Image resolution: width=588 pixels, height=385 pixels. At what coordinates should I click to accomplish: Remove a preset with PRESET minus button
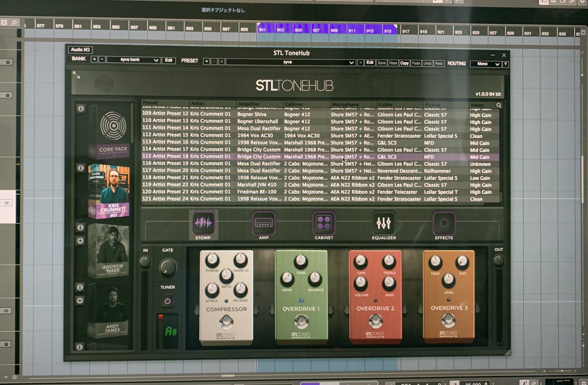pos(214,61)
